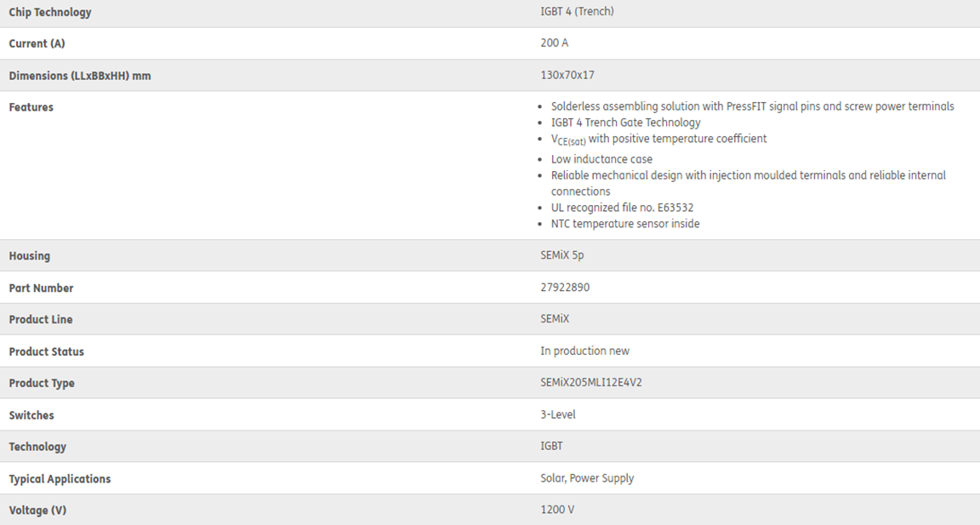Click the UL recognized file no. E63532 text

pyautogui.click(x=623, y=208)
